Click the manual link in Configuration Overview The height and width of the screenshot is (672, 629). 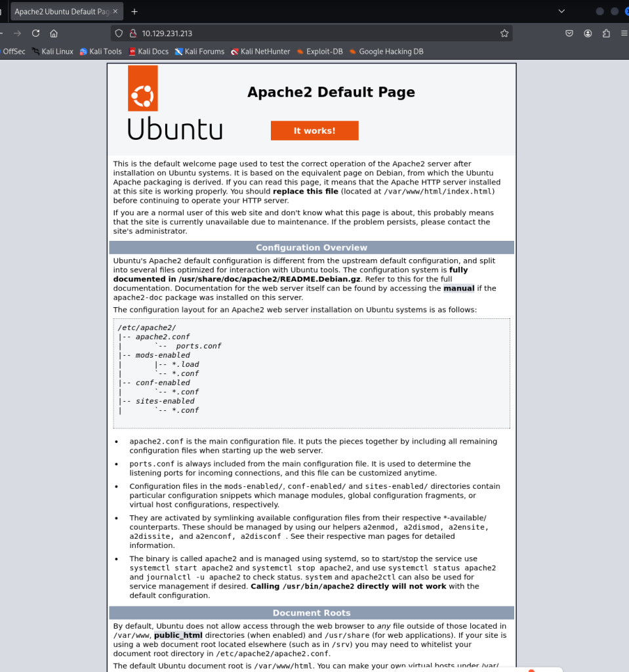point(458,288)
